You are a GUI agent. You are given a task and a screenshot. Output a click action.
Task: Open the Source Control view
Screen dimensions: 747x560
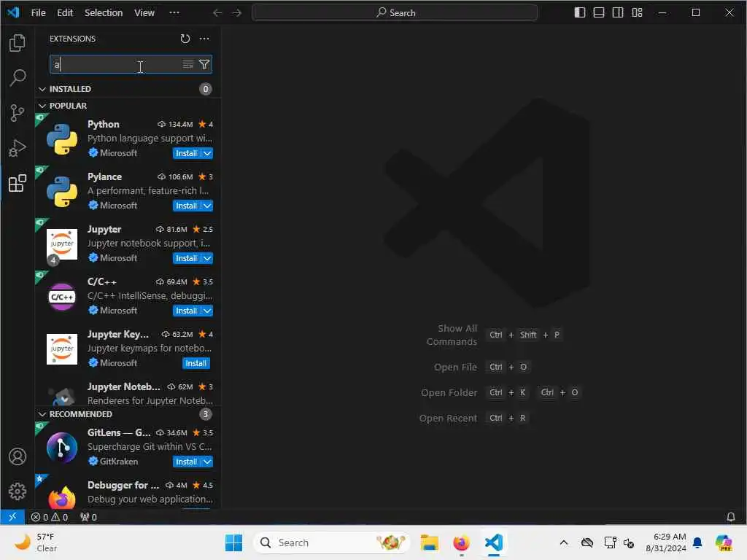[18, 113]
